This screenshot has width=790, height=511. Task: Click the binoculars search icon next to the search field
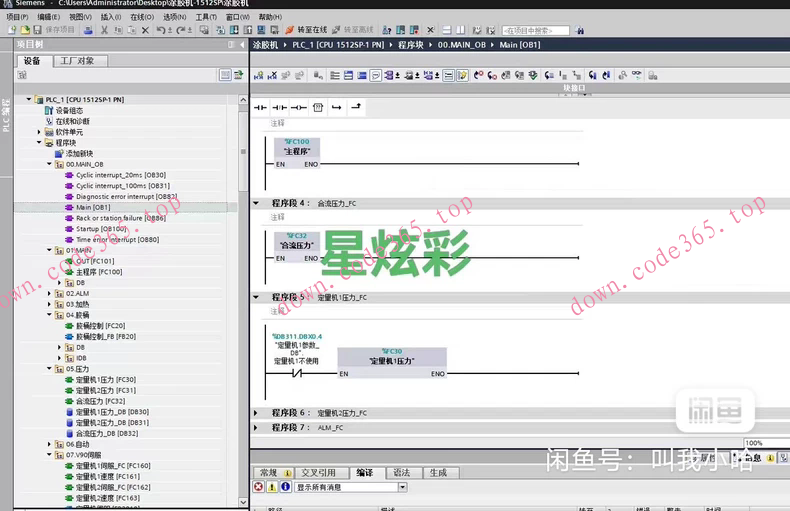580,31
